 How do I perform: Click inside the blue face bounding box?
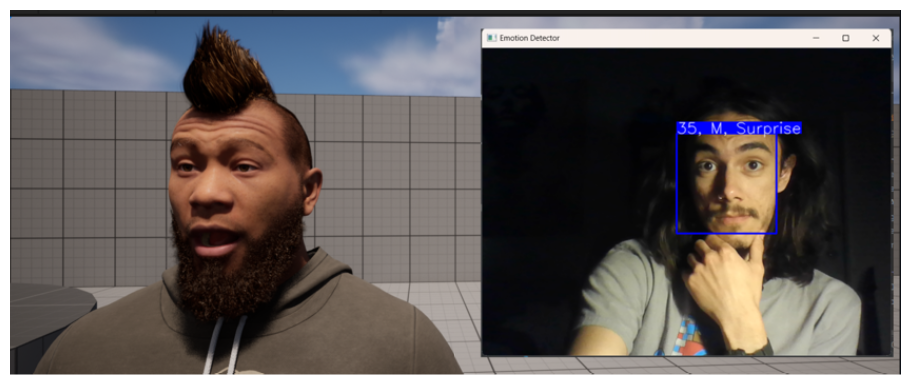click(x=726, y=184)
